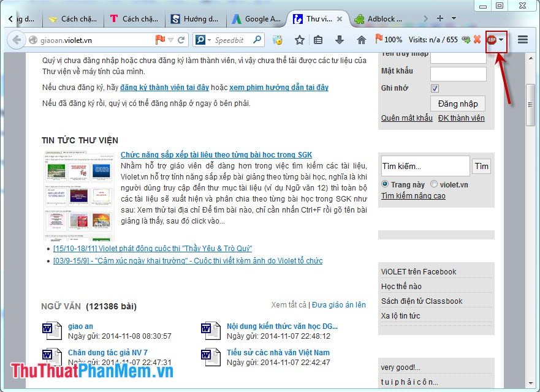Click the Home icon in the toolbar
The width and height of the screenshot is (540, 392).
360,41
